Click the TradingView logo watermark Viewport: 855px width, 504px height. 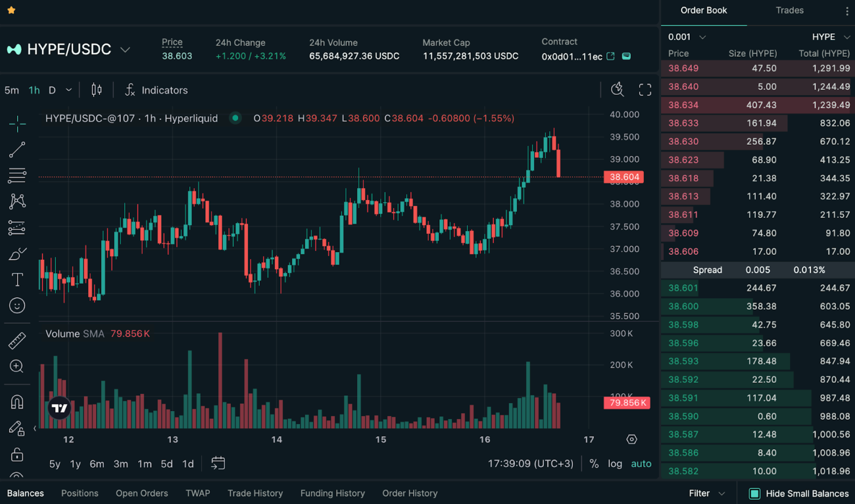click(x=59, y=407)
